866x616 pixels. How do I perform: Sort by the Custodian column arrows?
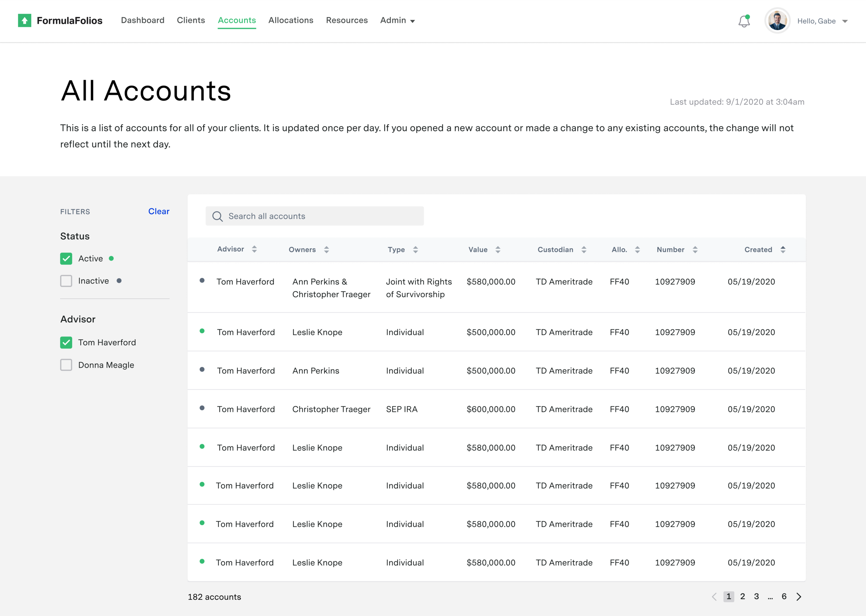coord(584,249)
